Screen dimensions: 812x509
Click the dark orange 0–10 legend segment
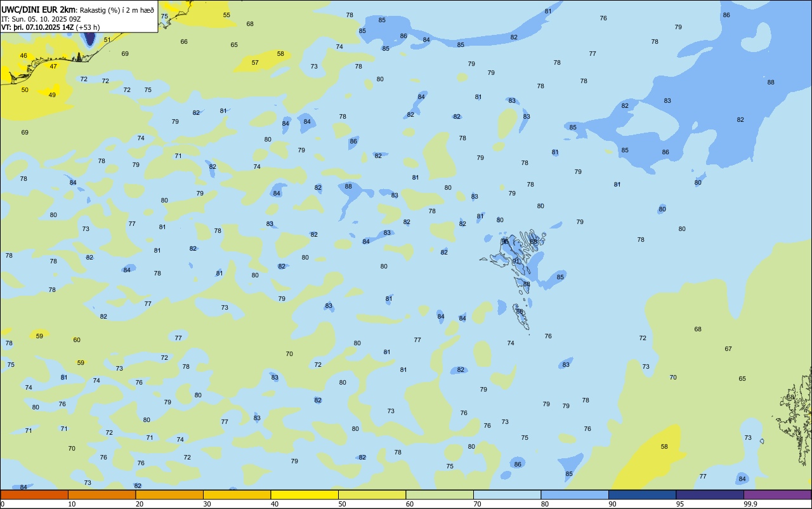pyautogui.click(x=34, y=494)
